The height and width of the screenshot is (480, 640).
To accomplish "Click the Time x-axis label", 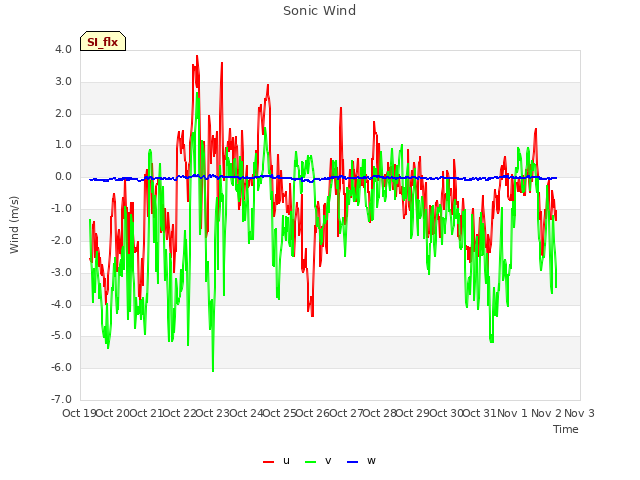I will point(566,429).
